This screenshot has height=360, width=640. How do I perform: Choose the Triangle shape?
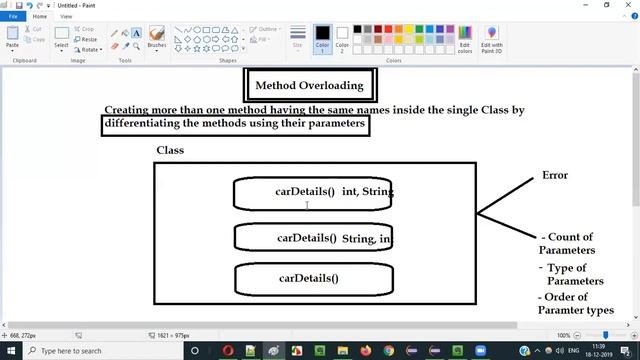coord(235,30)
